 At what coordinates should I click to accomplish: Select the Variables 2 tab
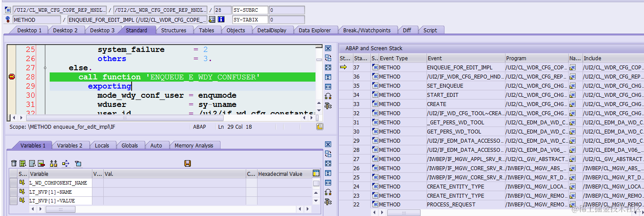70,145
